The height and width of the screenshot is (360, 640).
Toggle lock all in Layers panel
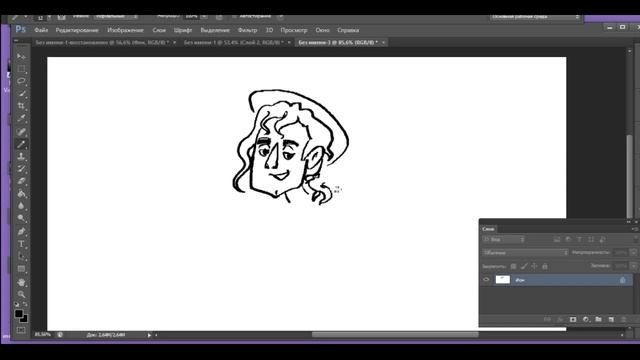(545, 267)
